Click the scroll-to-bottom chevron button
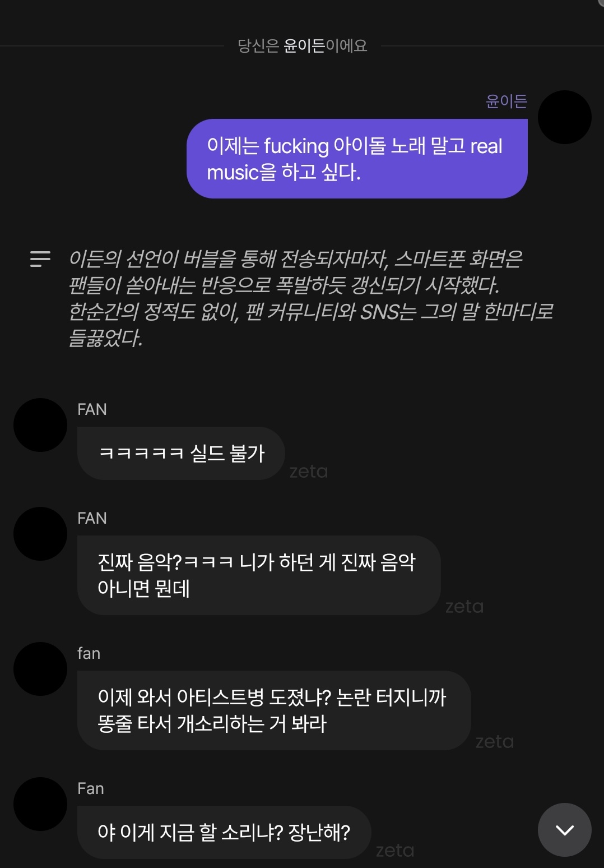Screen dimensions: 604x868 pyautogui.click(x=564, y=830)
